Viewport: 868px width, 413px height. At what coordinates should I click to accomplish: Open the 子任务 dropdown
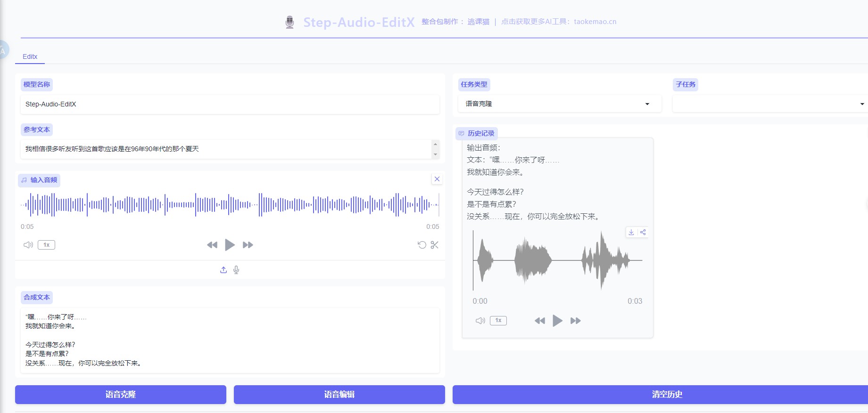[770, 104]
